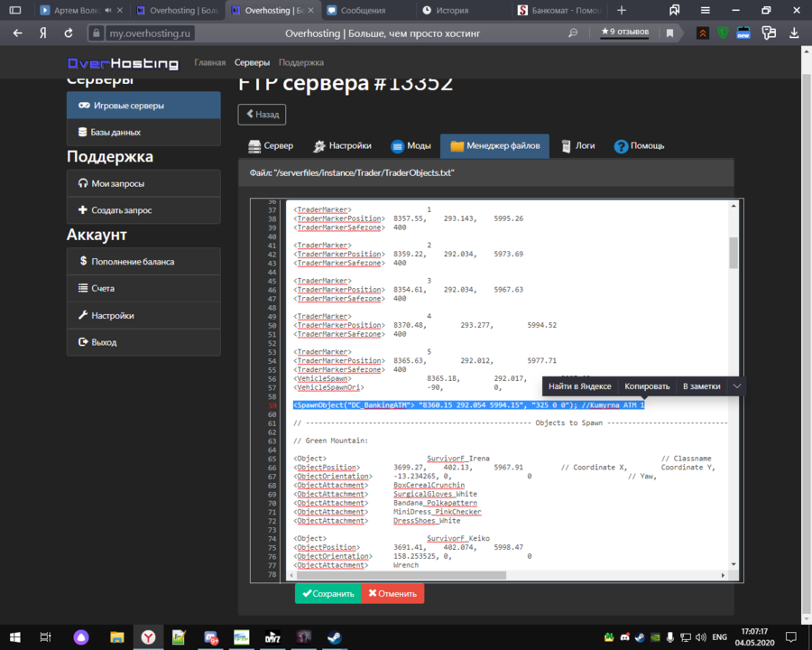Reload the page with the refresh icon
Viewport: 812px width, 650px height.
coord(69,33)
